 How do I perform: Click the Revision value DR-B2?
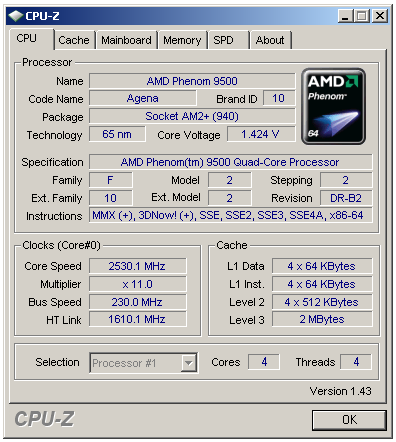[x=346, y=198]
